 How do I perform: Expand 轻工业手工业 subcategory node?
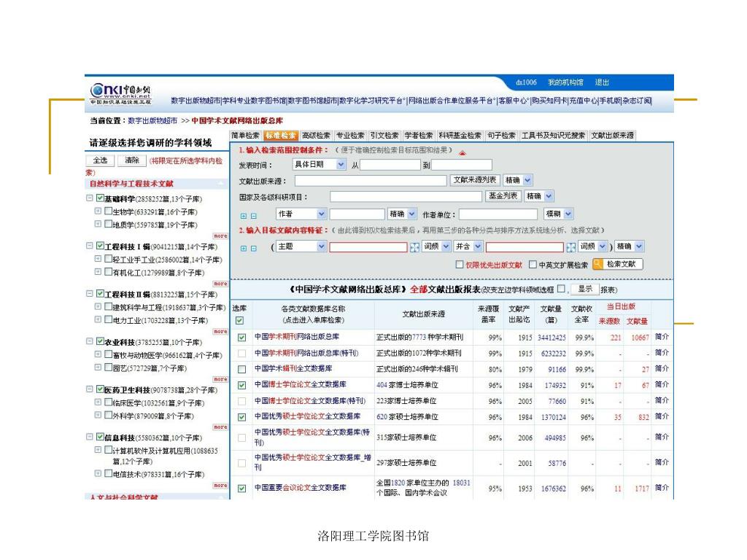pyautogui.click(x=98, y=259)
